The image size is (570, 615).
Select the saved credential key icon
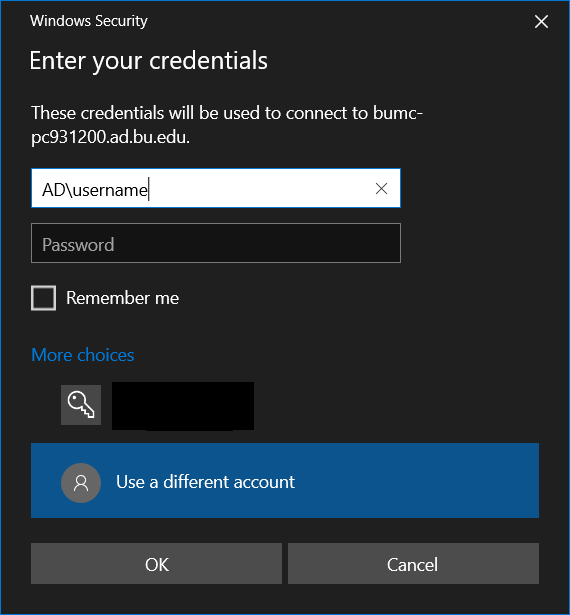click(81, 405)
